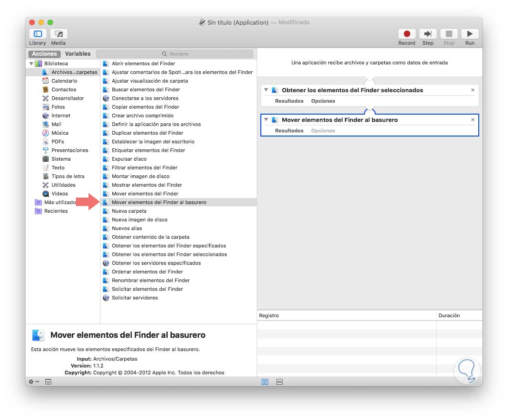This screenshot has height=420, width=508.
Task: Show the log view icon
Action: coord(265,382)
